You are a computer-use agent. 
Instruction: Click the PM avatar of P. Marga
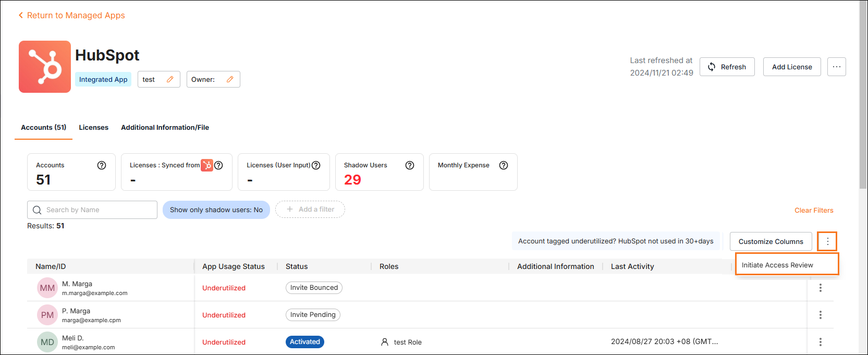[47, 315]
